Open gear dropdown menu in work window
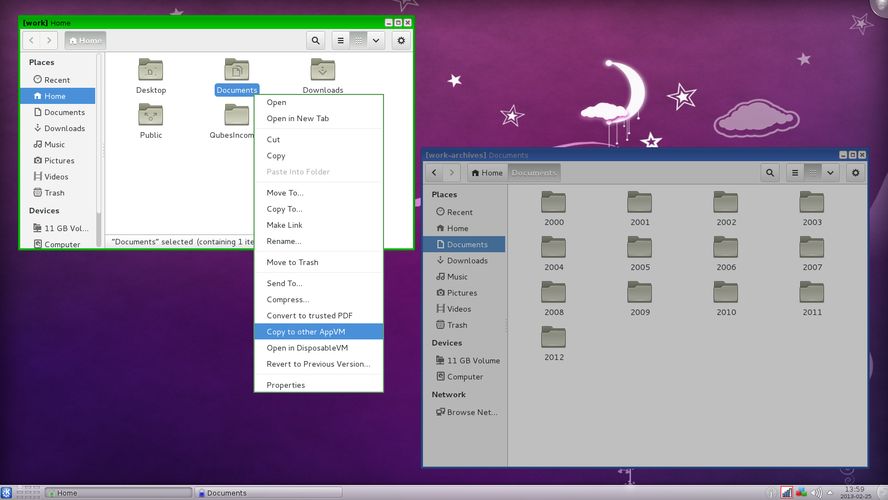This screenshot has height=500, width=888. pyautogui.click(x=401, y=40)
